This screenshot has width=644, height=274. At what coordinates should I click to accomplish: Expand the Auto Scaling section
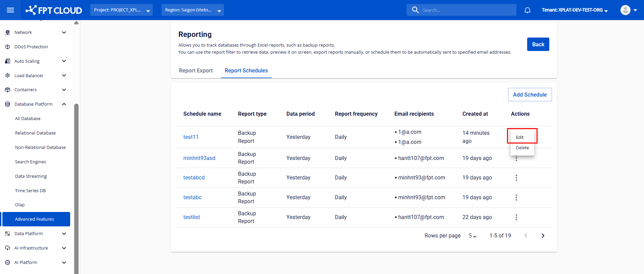point(64,61)
